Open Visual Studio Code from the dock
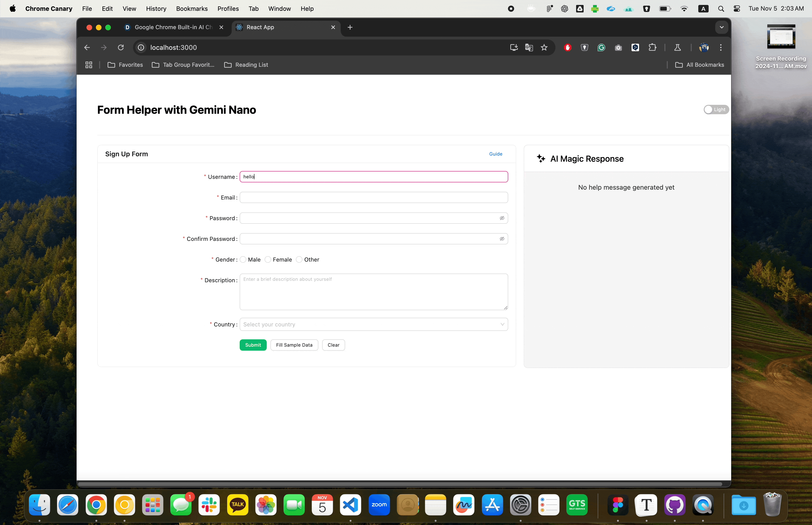This screenshot has width=812, height=525. (x=350, y=505)
